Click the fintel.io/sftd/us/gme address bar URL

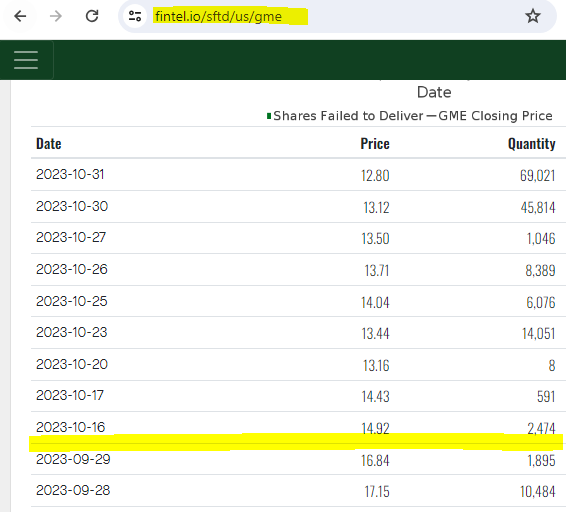tap(218, 17)
